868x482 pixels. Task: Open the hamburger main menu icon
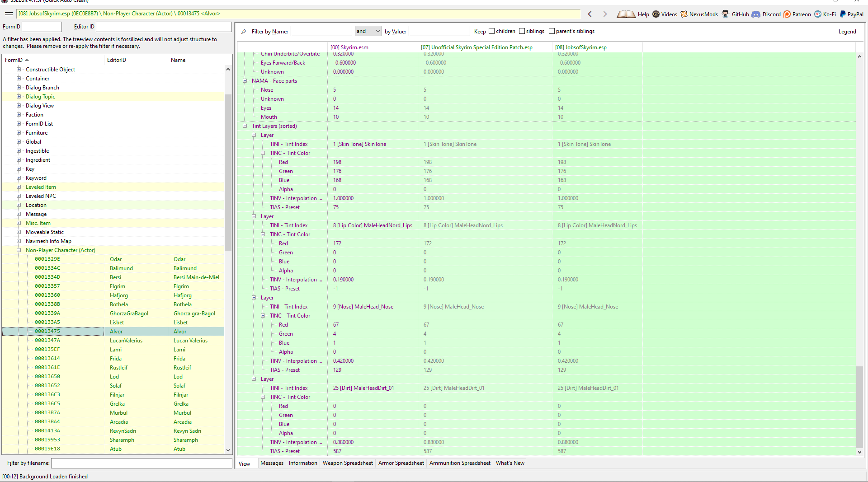pos(9,14)
